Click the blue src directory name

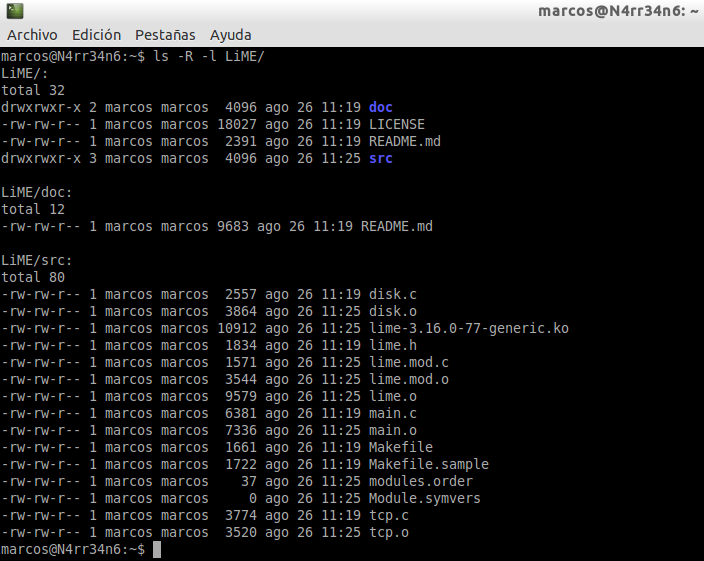(380, 158)
